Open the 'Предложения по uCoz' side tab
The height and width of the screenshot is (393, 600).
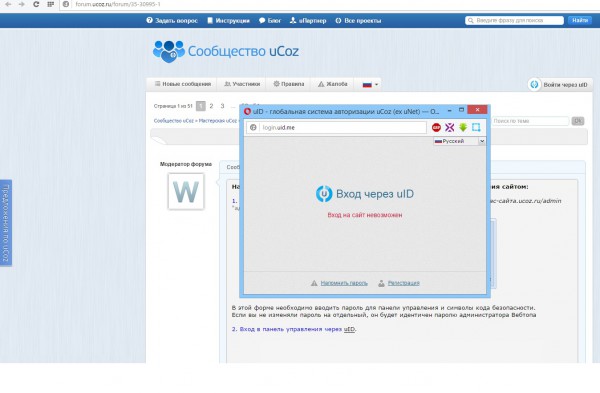(6, 223)
